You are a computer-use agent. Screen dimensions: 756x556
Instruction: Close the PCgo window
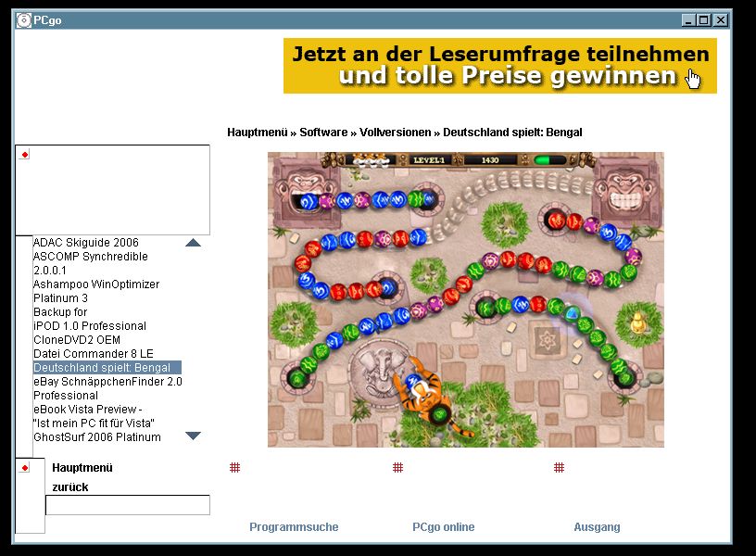click(x=721, y=20)
